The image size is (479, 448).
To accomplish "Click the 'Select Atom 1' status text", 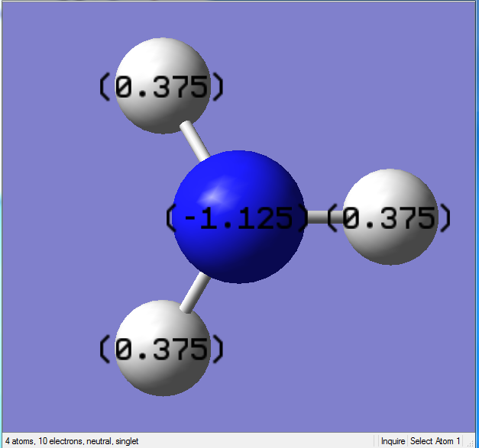I will point(435,441).
